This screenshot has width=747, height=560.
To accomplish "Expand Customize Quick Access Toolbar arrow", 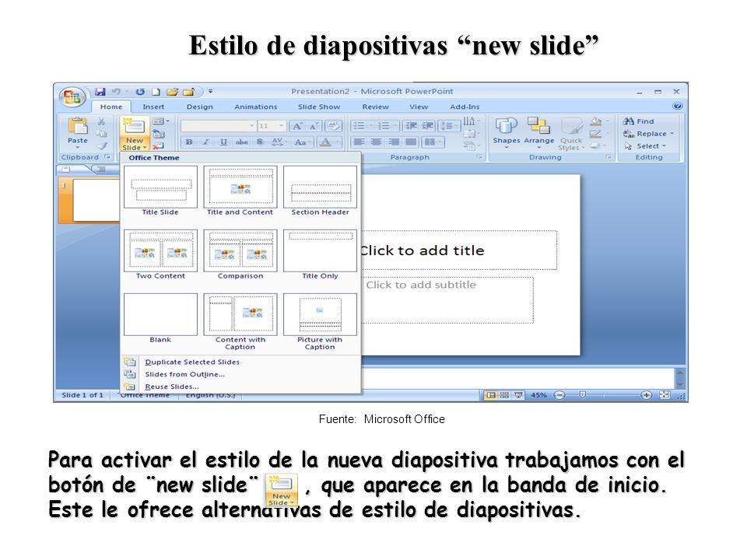I will (x=210, y=92).
